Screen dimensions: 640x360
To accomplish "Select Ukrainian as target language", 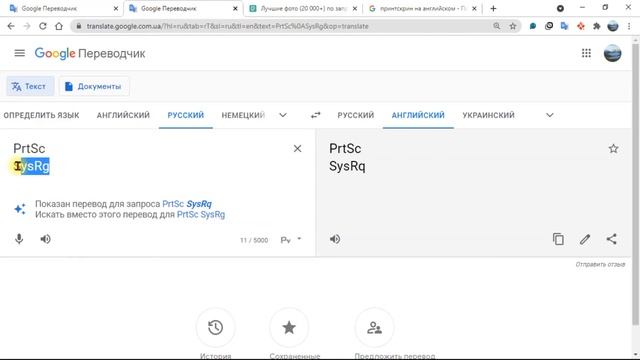I will pyautogui.click(x=488, y=115).
